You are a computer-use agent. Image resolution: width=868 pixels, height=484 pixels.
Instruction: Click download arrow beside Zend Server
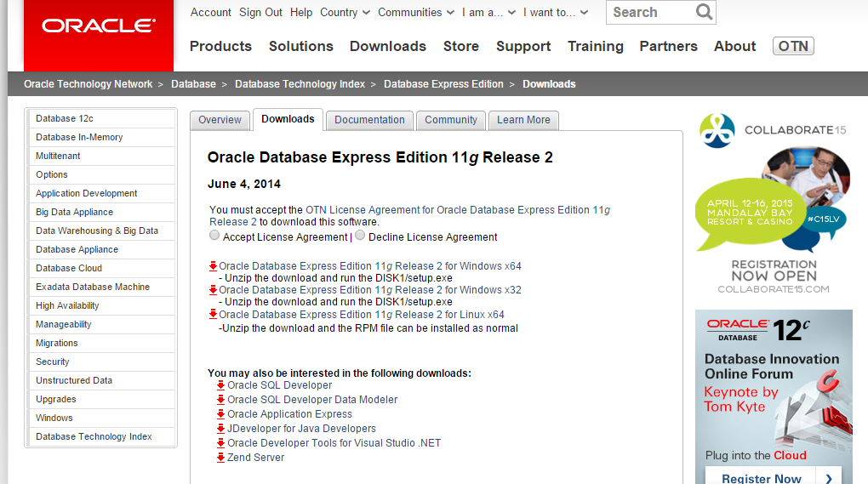[x=220, y=458]
